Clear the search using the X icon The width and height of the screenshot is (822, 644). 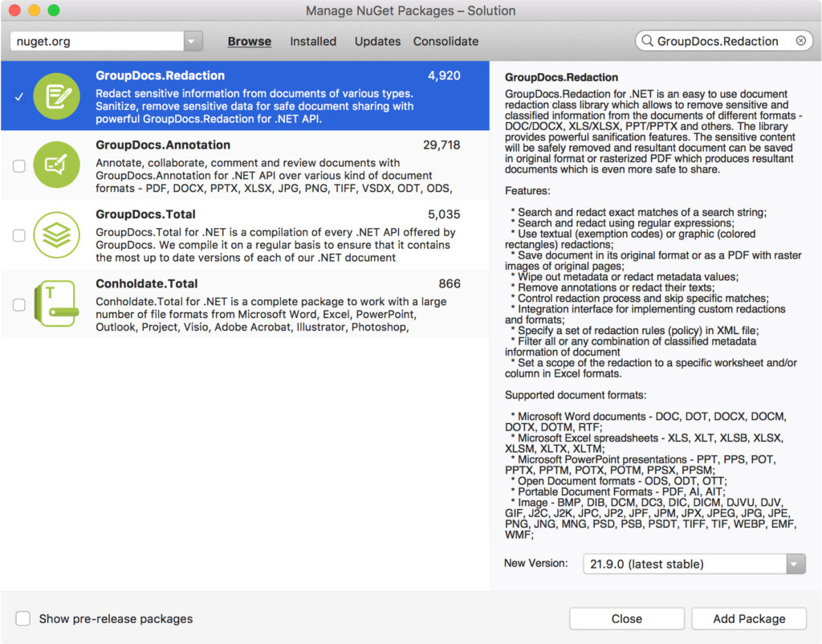800,40
